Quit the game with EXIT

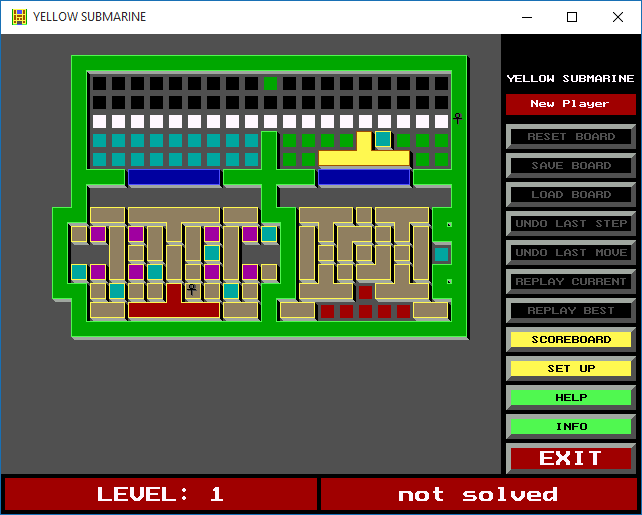pyautogui.click(x=571, y=458)
